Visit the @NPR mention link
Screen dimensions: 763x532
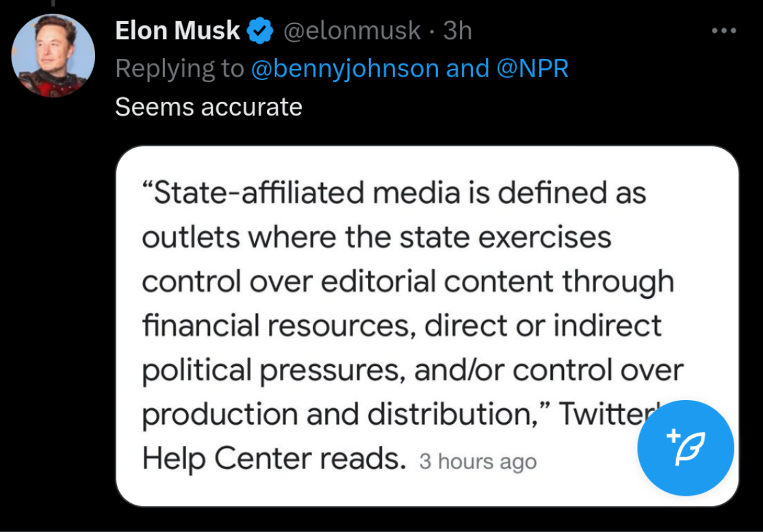click(532, 68)
